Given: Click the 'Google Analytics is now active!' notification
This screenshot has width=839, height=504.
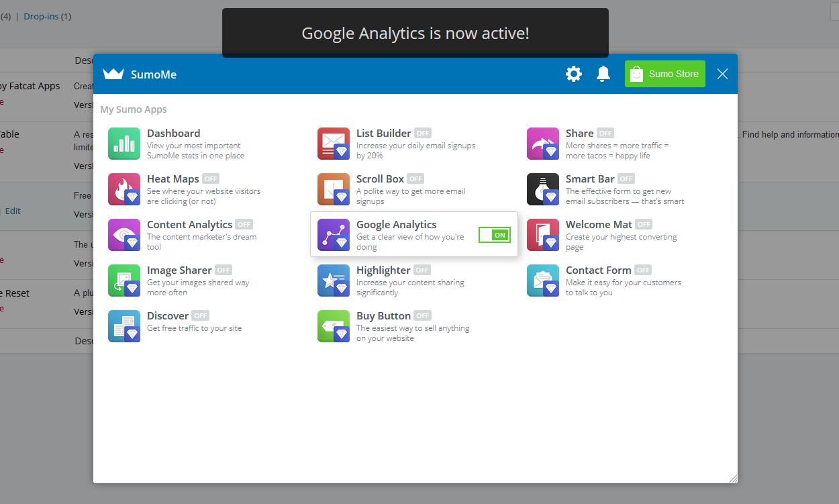Looking at the screenshot, I should pos(415,33).
